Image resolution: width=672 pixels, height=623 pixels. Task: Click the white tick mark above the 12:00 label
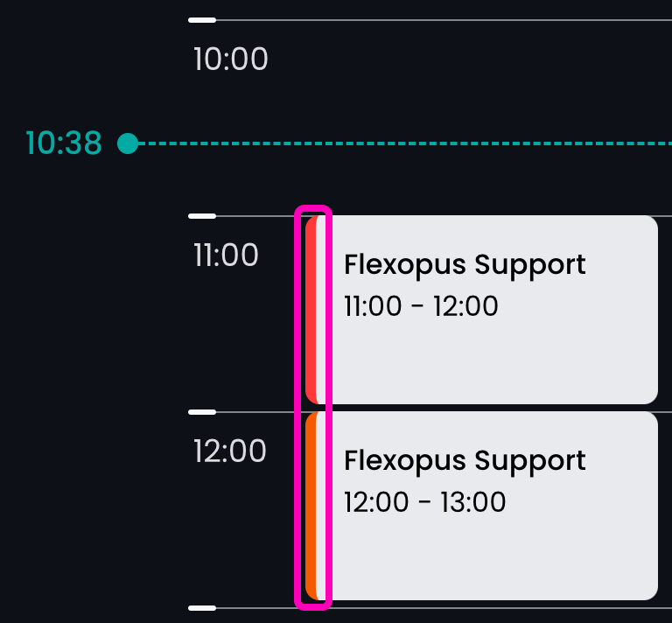202,411
